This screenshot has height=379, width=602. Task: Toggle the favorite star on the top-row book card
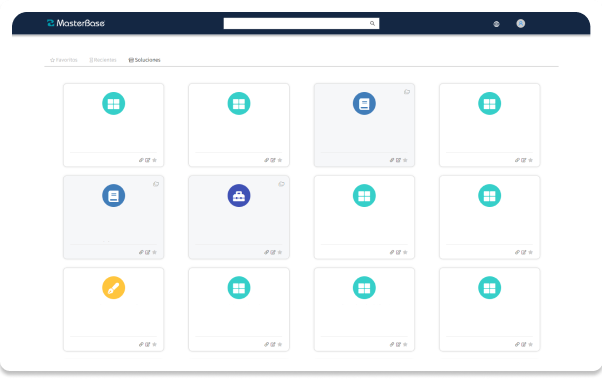pos(405,160)
